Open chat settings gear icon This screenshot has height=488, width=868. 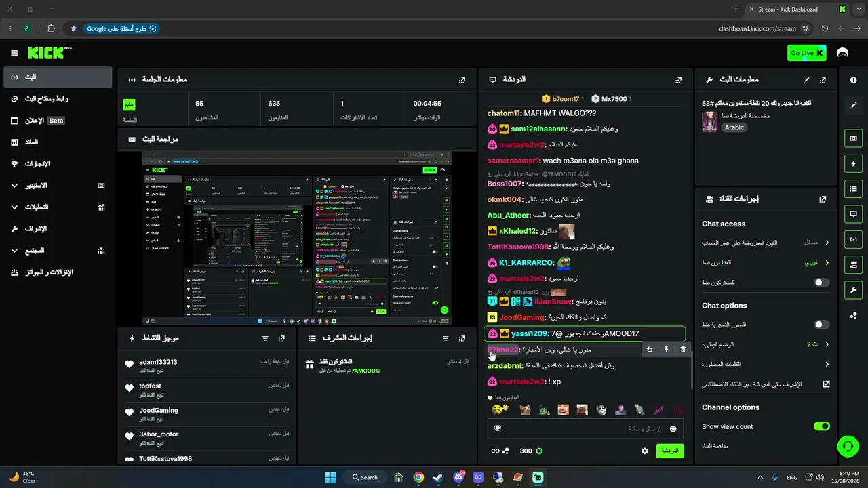point(644,451)
